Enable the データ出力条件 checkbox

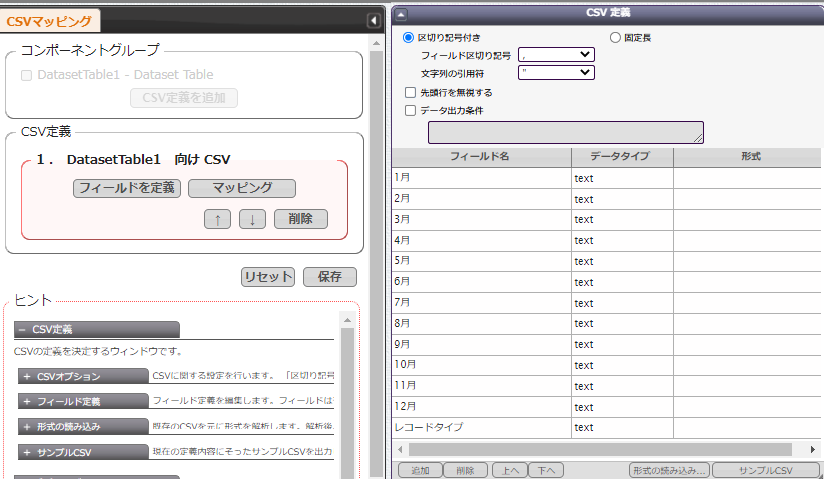pos(410,110)
